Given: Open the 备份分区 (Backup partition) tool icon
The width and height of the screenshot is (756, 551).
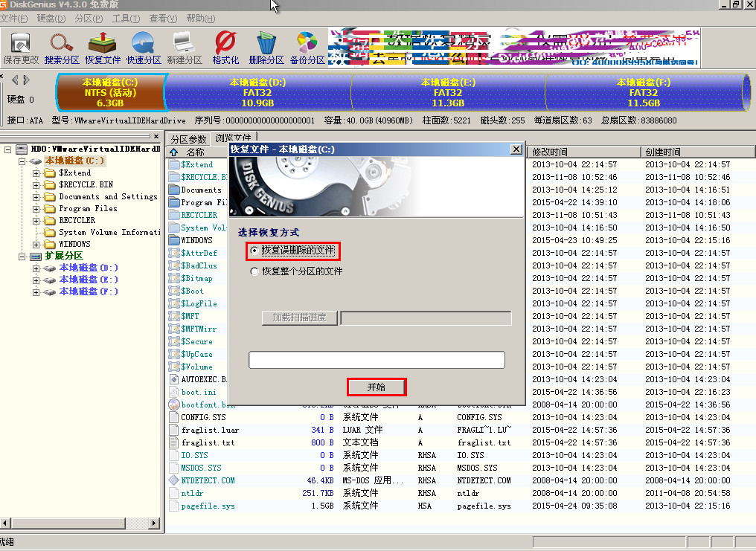Looking at the screenshot, I should tap(307, 46).
